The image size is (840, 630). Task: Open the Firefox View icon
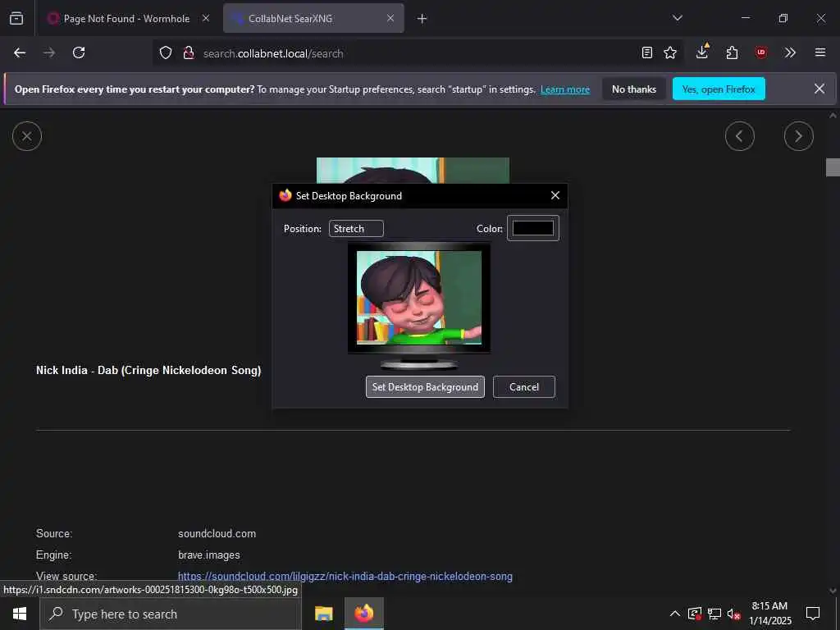pos(16,18)
